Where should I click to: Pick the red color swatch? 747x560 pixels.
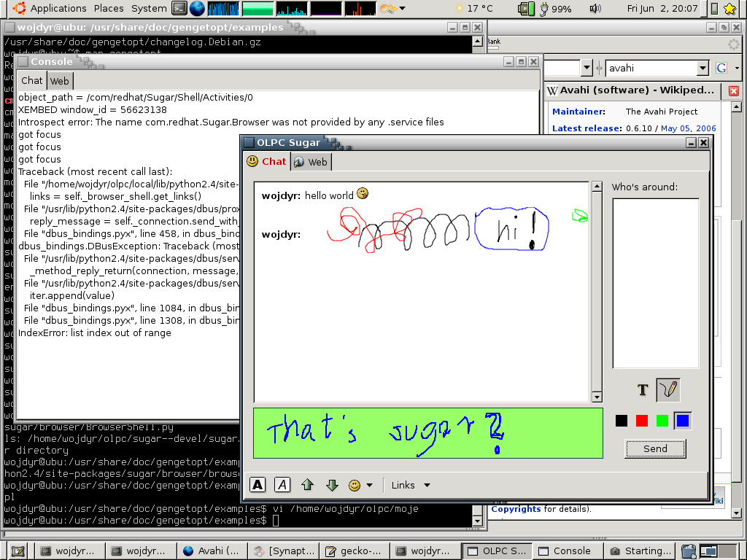click(642, 421)
